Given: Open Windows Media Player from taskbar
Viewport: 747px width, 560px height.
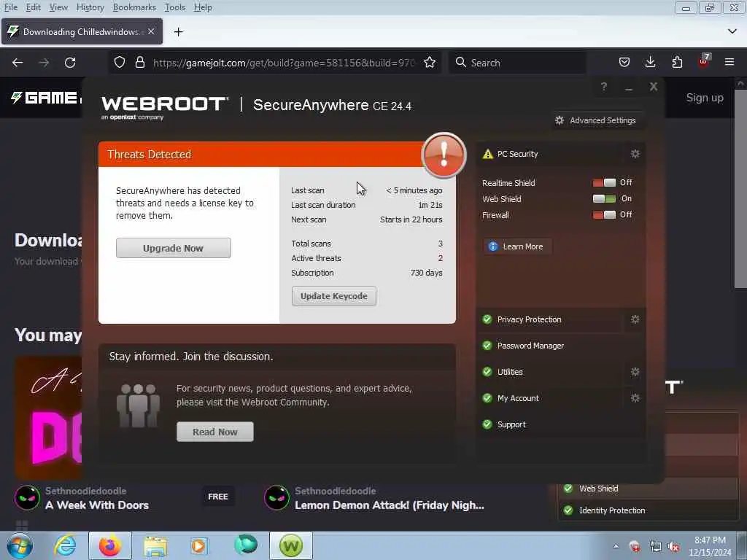Looking at the screenshot, I should 200,546.
